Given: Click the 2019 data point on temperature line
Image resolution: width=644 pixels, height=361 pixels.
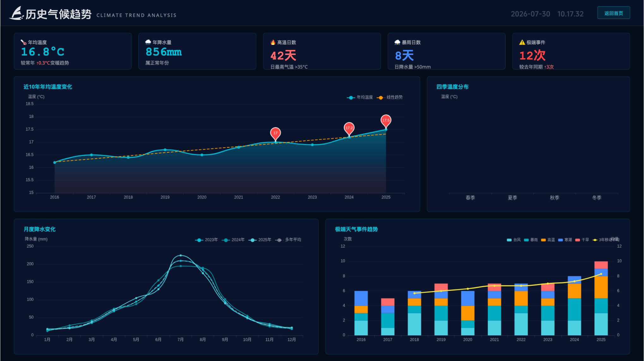Looking at the screenshot, I should tap(165, 150).
